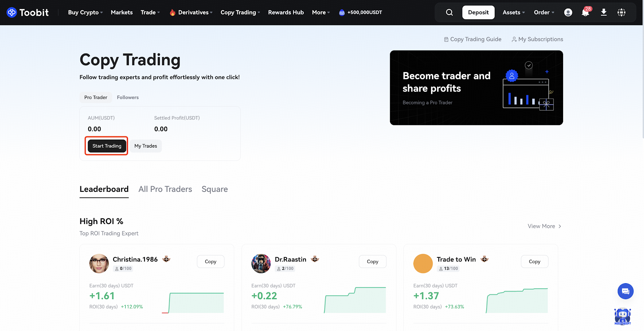Switch to the Followers tab

pos(128,97)
